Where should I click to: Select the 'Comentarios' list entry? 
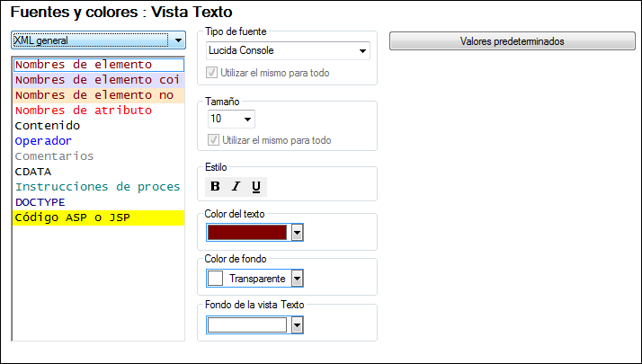[x=54, y=156]
